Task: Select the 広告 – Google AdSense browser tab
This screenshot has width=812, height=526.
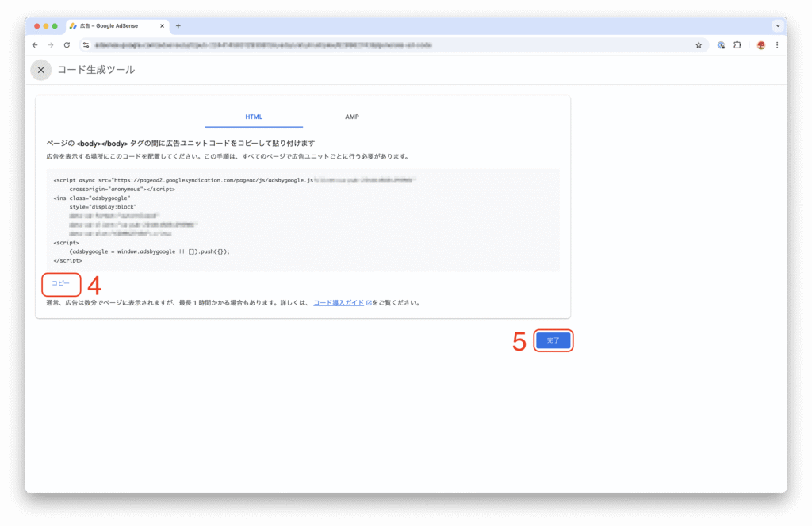Action: (x=117, y=26)
